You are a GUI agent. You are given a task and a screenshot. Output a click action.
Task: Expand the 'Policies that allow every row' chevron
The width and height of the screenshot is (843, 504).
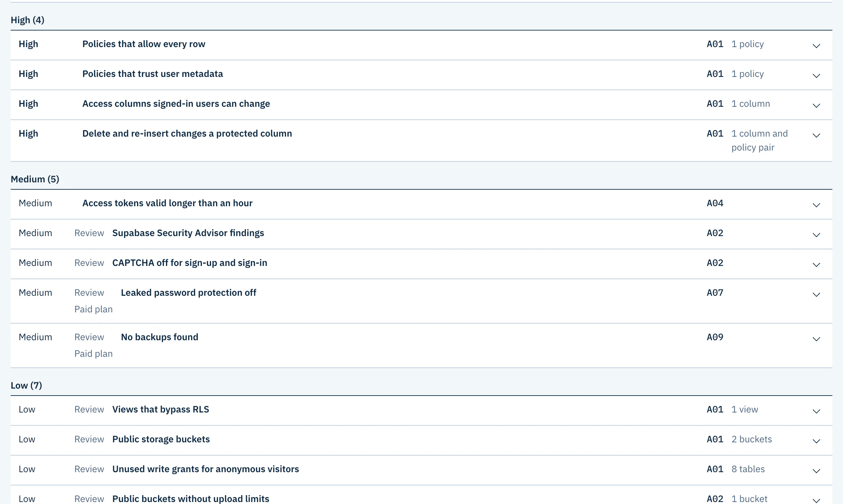[x=816, y=46]
